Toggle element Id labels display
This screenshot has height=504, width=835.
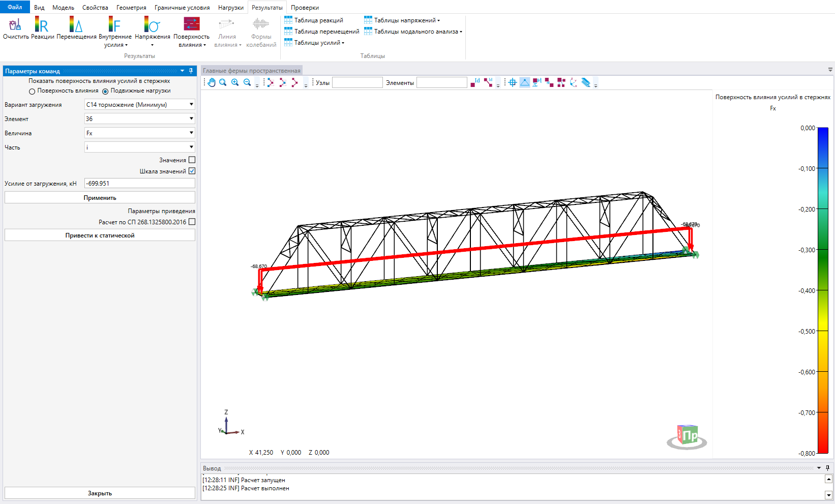[488, 82]
